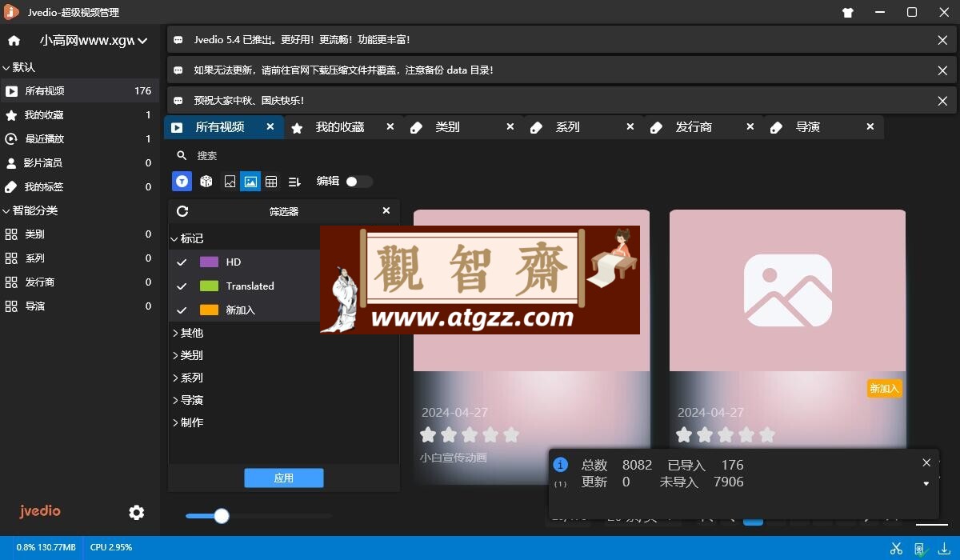Open the sort order icon
The height and width of the screenshot is (560, 960).
(294, 182)
